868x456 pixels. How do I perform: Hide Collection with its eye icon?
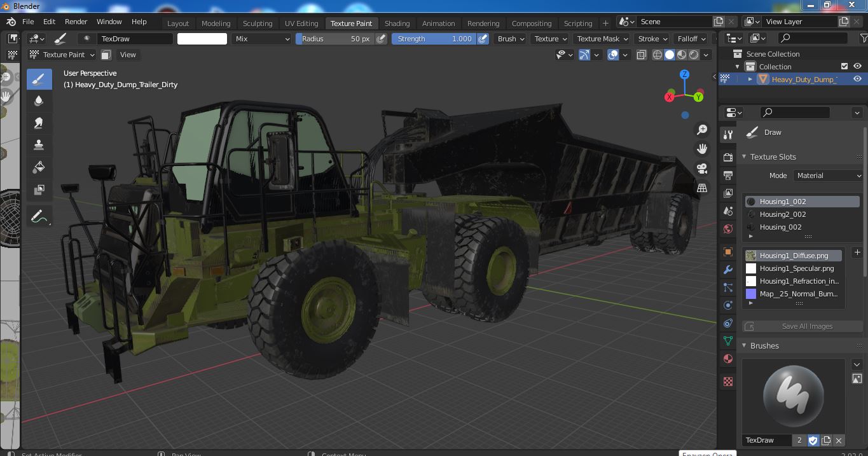tap(857, 66)
